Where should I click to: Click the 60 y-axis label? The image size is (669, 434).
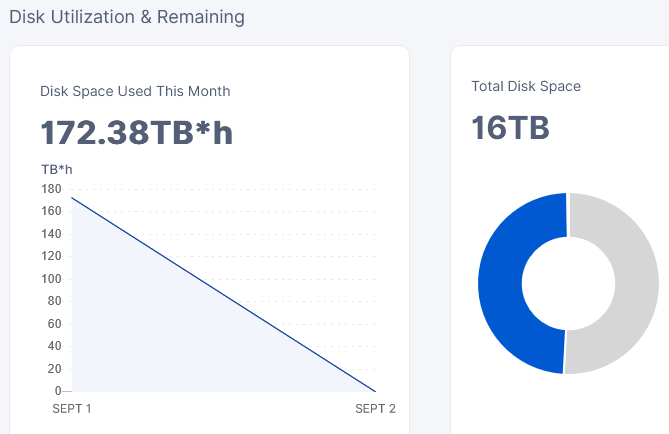(x=54, y=324)
